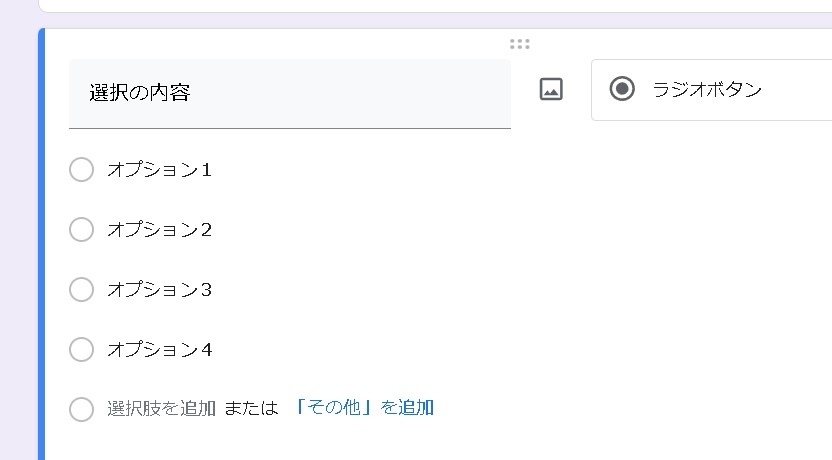Select the オプション3 radio circle
The width and height of the screenshot is (832, 460).
tap(81, 290)
